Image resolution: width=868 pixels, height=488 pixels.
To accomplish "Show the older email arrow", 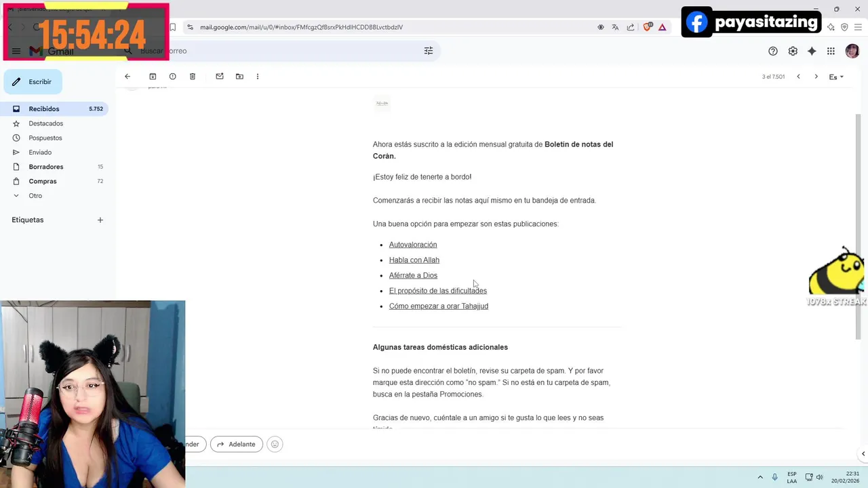I will coord(816,77).
